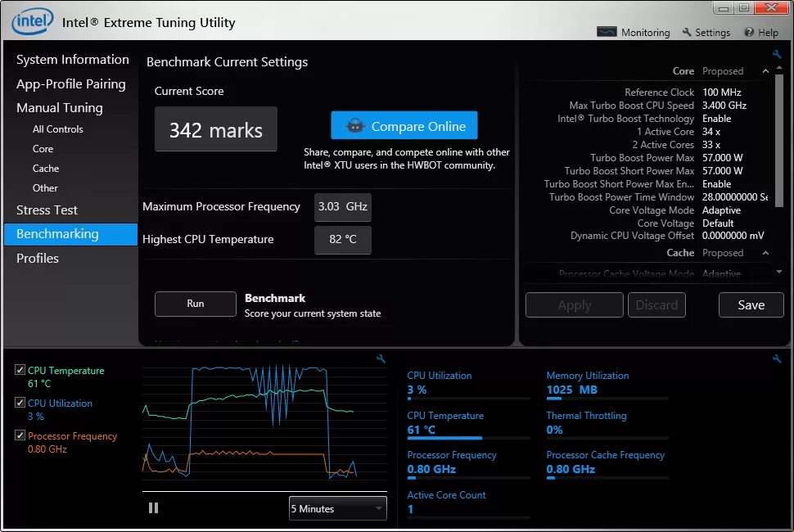
Task: Pause the monitoring graph
Action: coord(153,507)
